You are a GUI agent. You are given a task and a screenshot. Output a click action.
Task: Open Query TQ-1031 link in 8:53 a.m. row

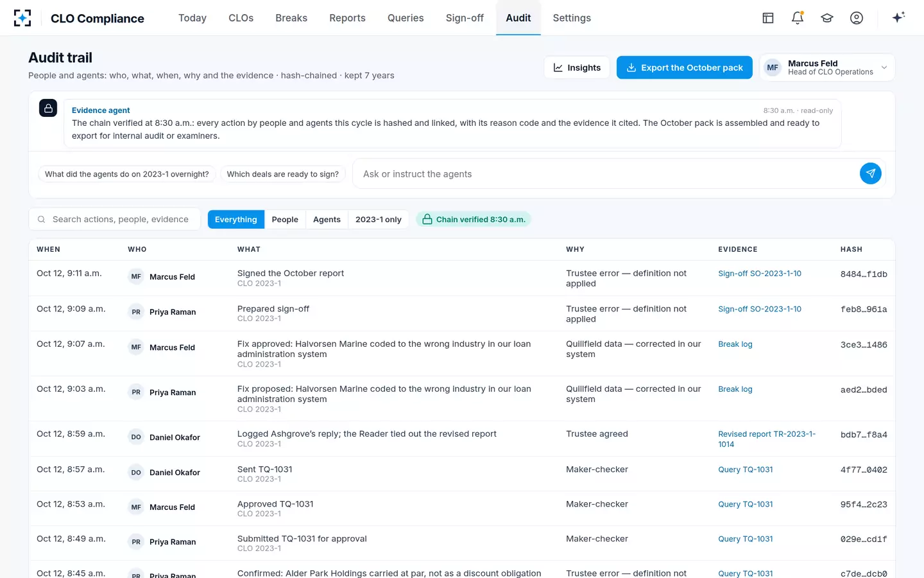(746, 504)
